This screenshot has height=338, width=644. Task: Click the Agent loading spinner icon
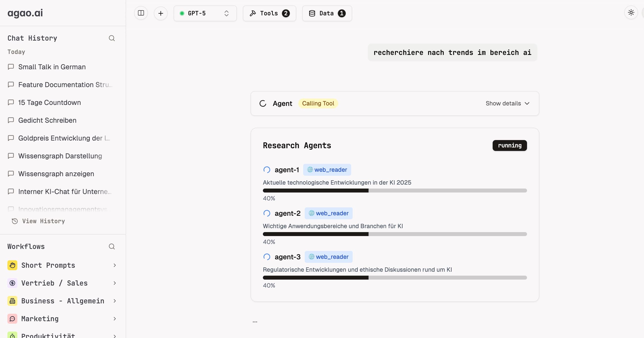pyautogui.click(x=263, y=103)
